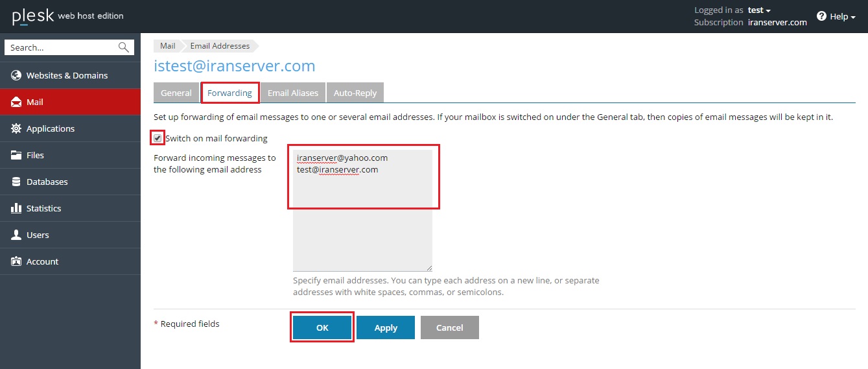The height and width of the screenshot is (369, 868).
Task: Select the Forwarding tab
Action: [229, 93]
